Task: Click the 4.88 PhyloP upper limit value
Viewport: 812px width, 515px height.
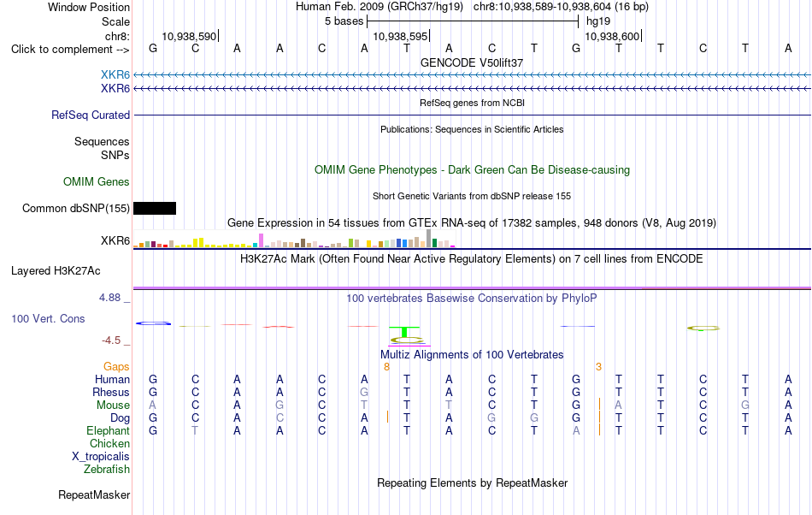Action: tap(109, 298)
